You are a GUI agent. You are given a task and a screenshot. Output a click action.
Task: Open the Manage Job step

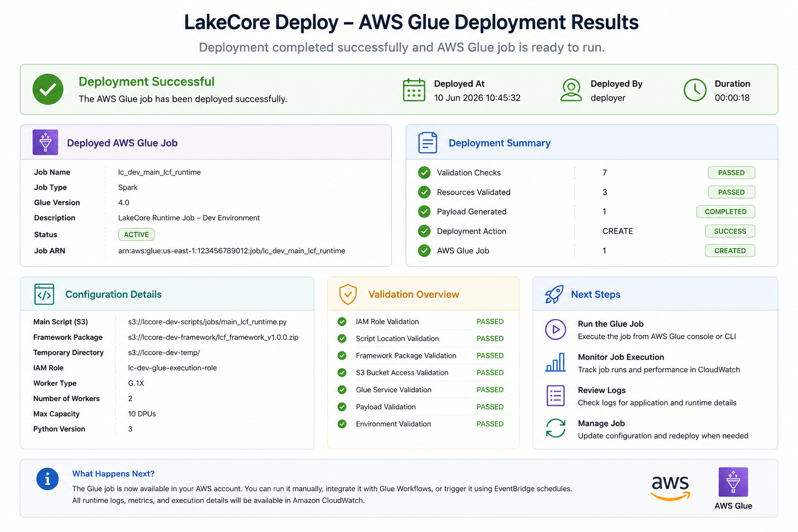tap(646, 430)
